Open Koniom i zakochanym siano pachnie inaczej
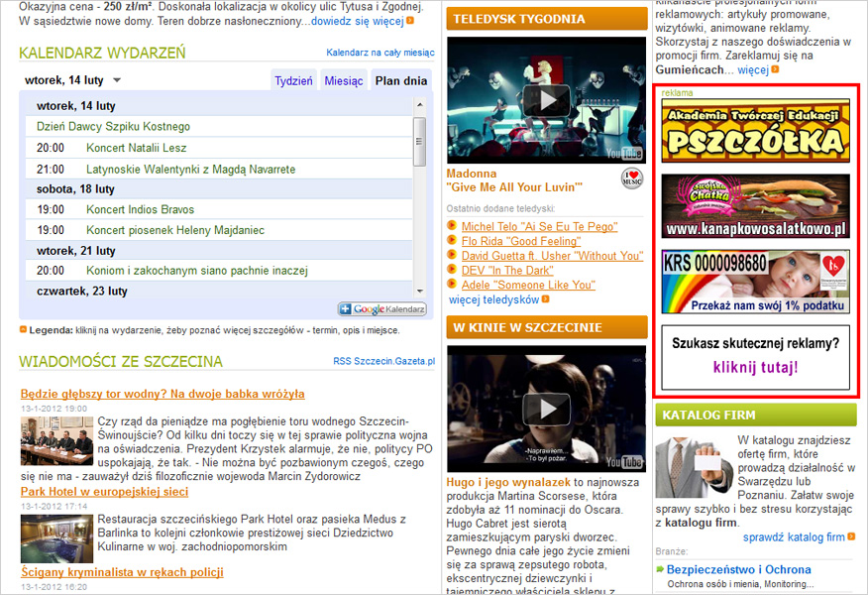The width and height of the screenshot is (868, 595). pos(197,271)
